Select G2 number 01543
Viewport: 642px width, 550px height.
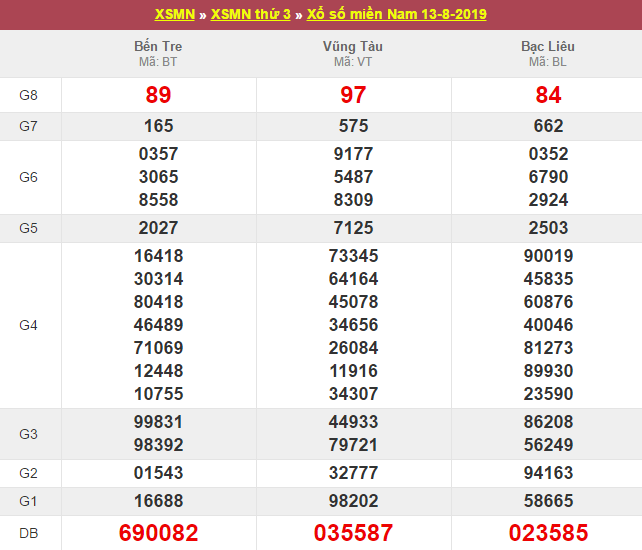158,473
